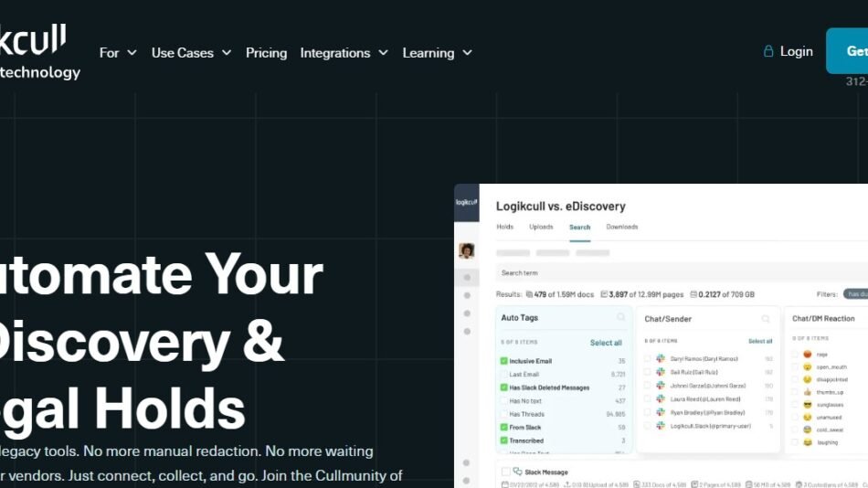868x488 pixels.
Task: Click the Slack icon beside Daryl Ramos
Action: (x=661, y=359)
